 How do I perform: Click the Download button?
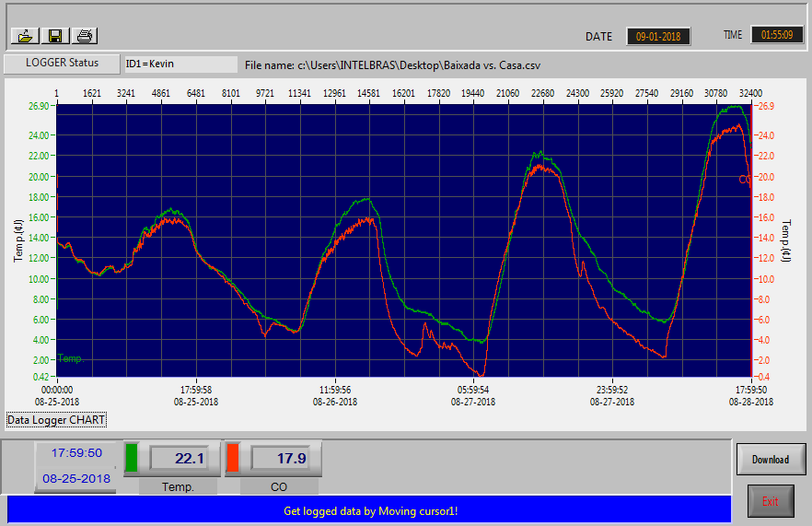point(771,459)
